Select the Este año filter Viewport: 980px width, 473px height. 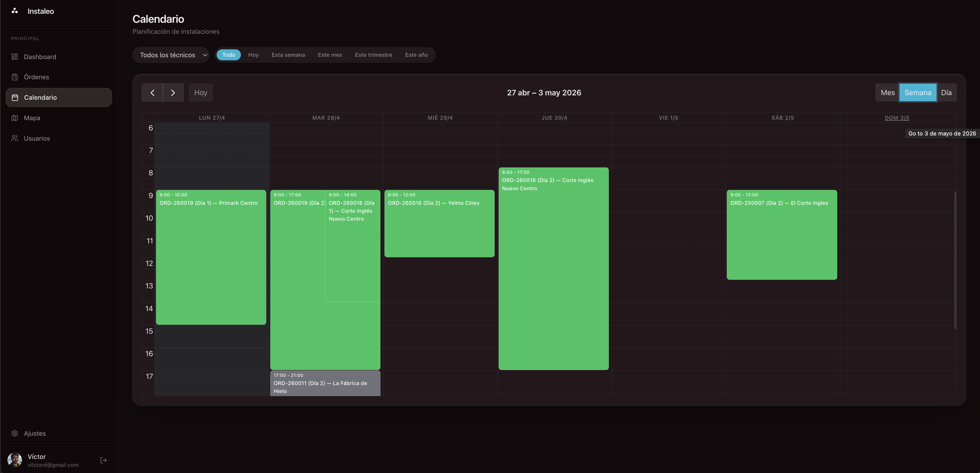pyautogui.click(x=417, y=55)
